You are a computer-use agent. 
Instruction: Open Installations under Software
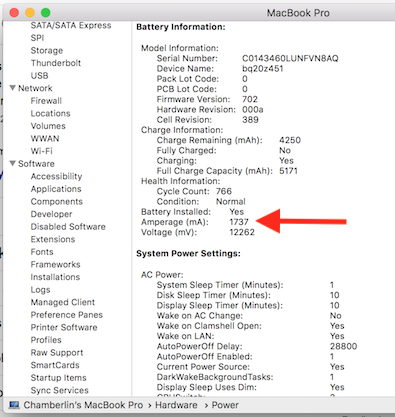pyautogui.click(x=55, y=277)
